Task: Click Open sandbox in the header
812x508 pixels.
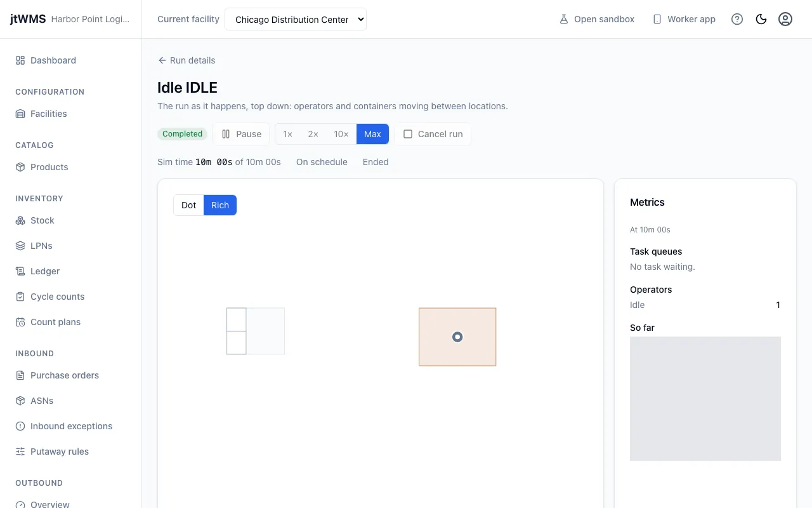Action: (596, 19)
